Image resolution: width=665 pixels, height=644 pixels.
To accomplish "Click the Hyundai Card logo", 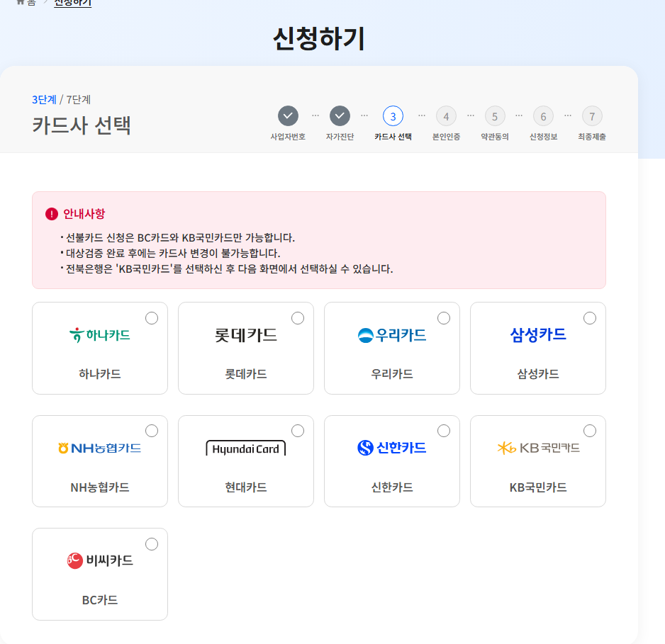I will point(245,448).
